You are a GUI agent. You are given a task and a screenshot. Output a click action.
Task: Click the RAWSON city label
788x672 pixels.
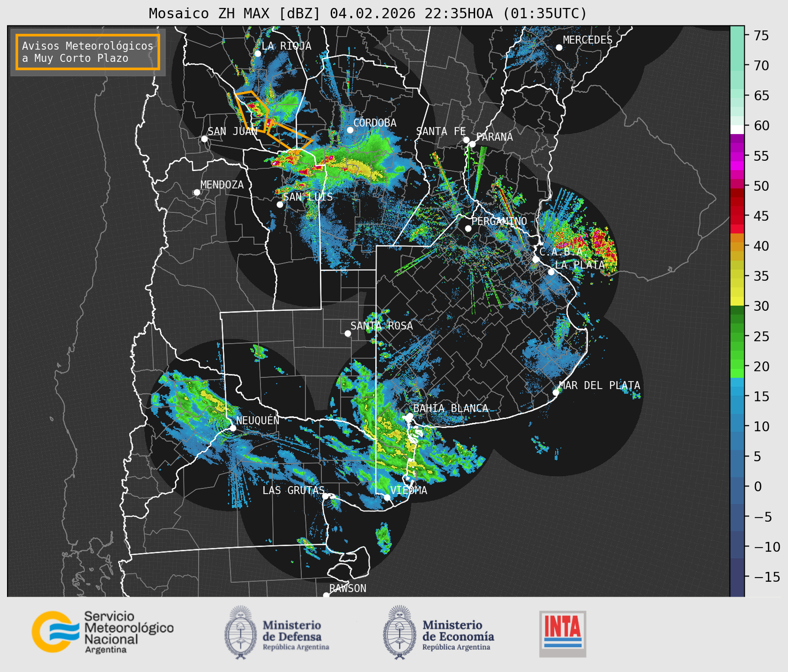coord(348,588)
